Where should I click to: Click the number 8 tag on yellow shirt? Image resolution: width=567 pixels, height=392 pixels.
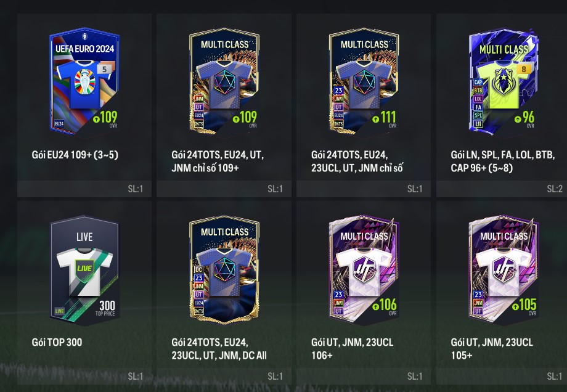pos(524,68)
